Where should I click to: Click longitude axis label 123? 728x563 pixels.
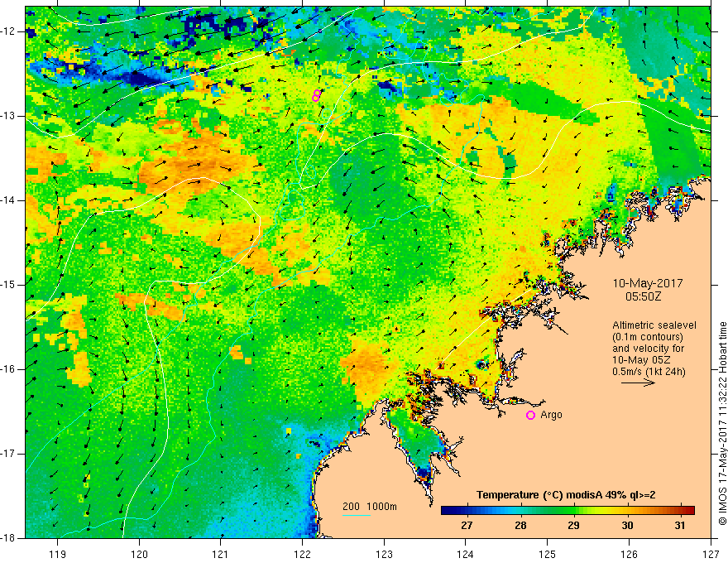point(384,554)
